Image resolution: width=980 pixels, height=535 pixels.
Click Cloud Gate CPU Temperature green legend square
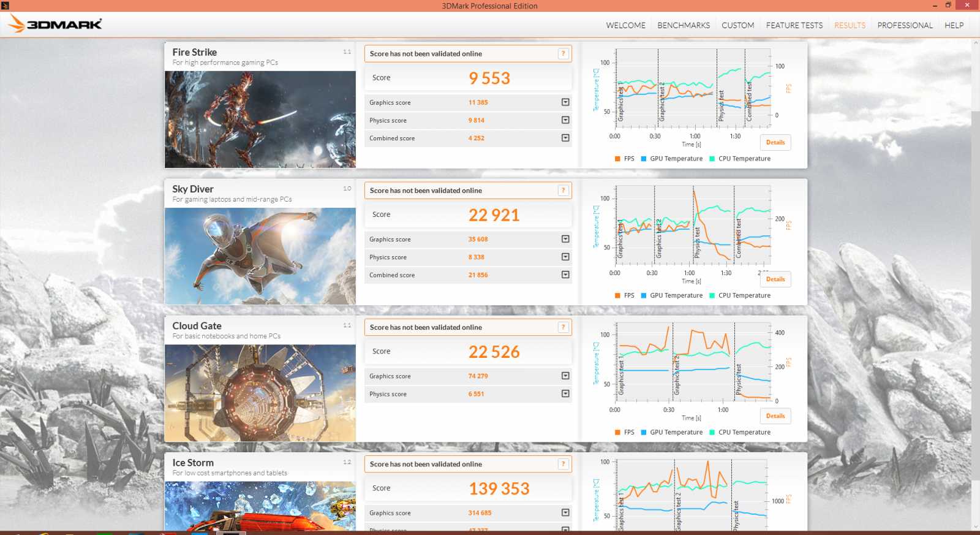pos(712,432)
